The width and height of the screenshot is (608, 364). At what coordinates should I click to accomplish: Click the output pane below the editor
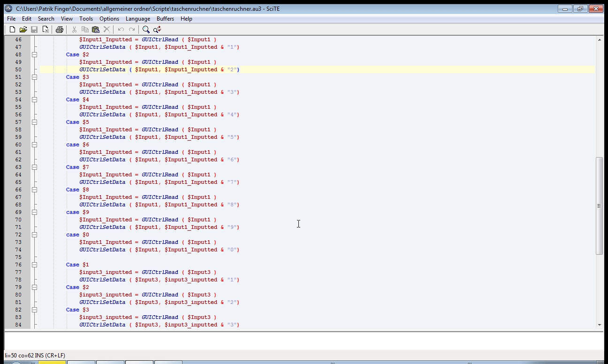(300, 341)
